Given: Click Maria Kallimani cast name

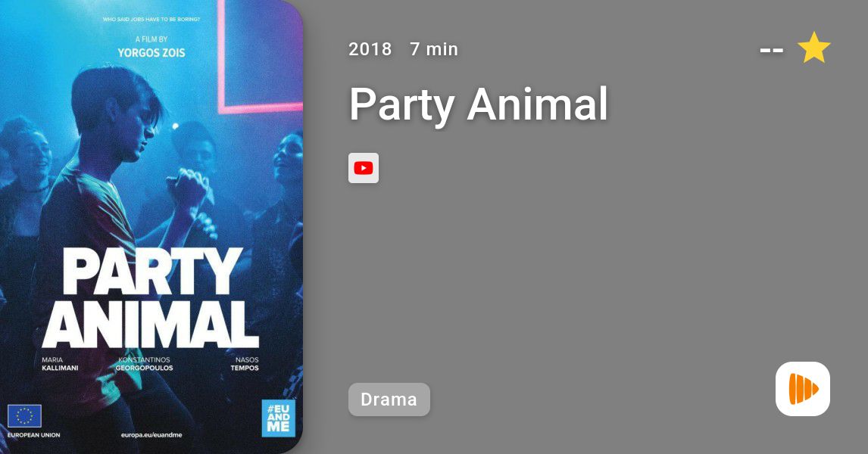Looking at the screenshot, I should [60, 364].
